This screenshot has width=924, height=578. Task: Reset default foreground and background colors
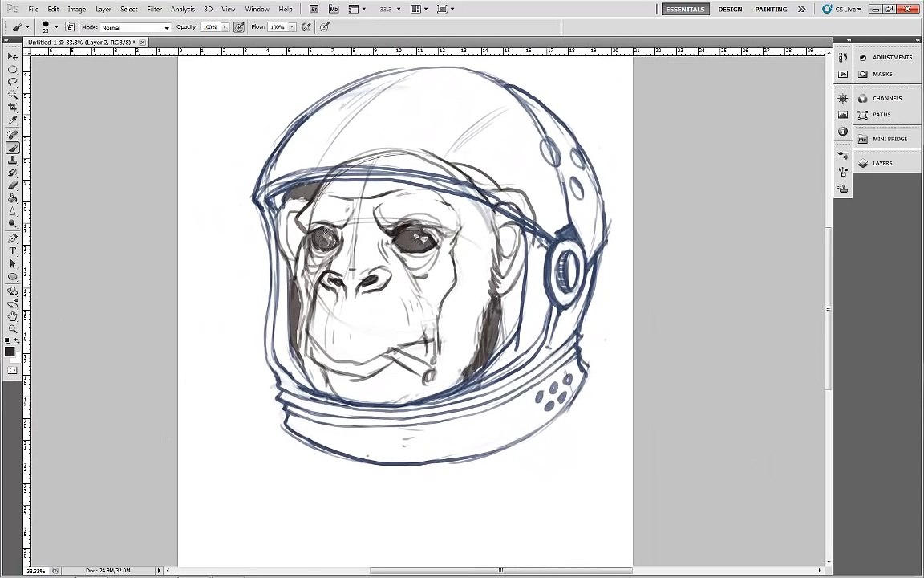pos(7,340)
